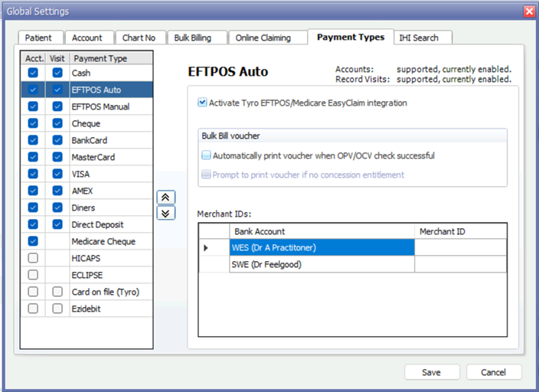Click the Save button
Image resolution: width=539 pixels, height=392 pixels.
coord(432,372)
